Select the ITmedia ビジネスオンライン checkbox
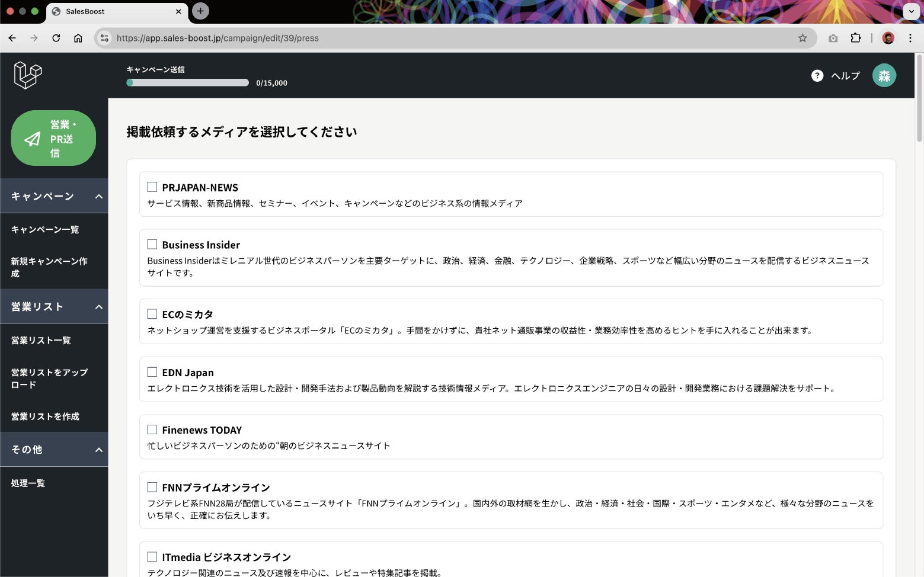This screenshot has height=577, width=924. point(152,557)
